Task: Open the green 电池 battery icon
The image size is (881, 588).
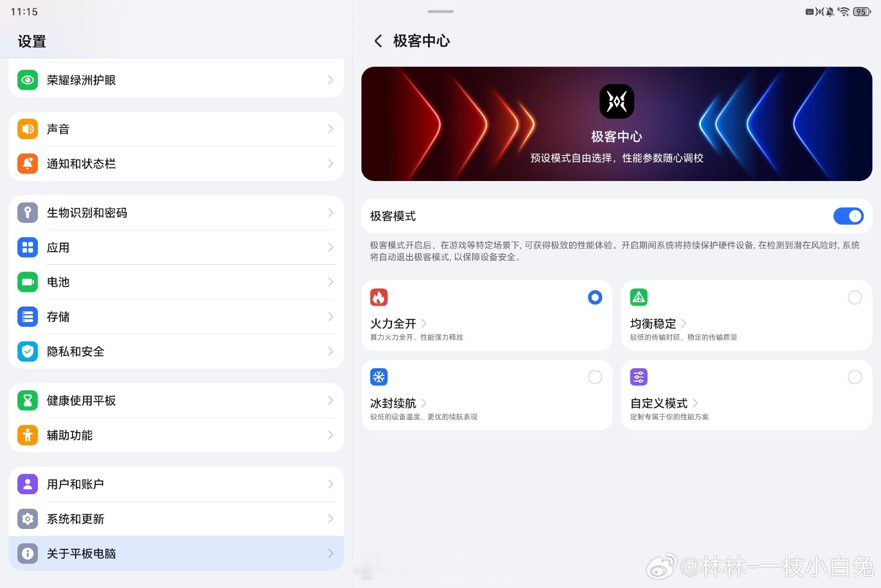Action: coord(28,282)
